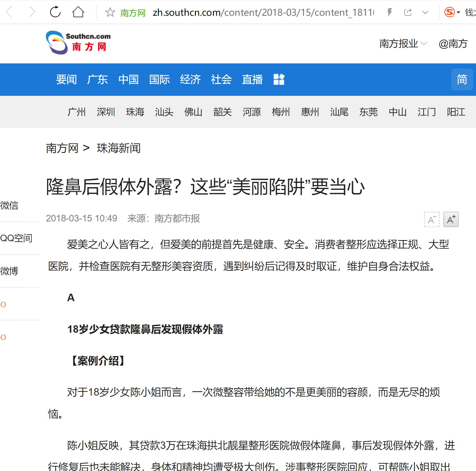
Task: Select city 深圳
Action: tap(106, 112)
